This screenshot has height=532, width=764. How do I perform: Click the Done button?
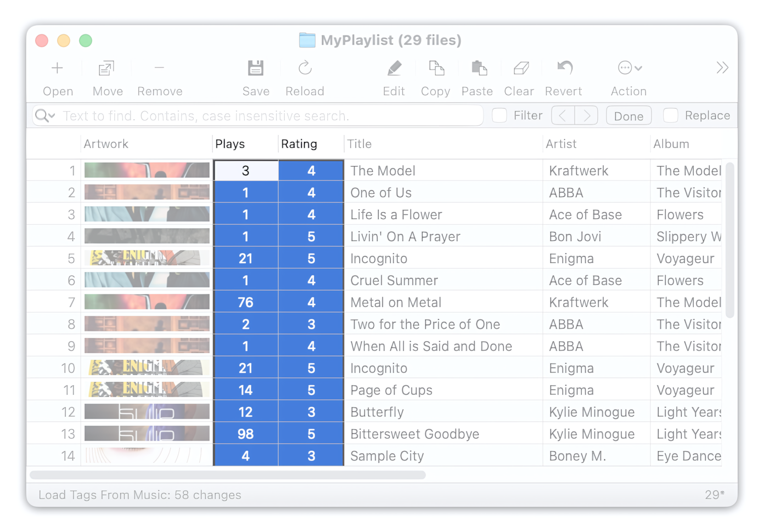[629, 116]
